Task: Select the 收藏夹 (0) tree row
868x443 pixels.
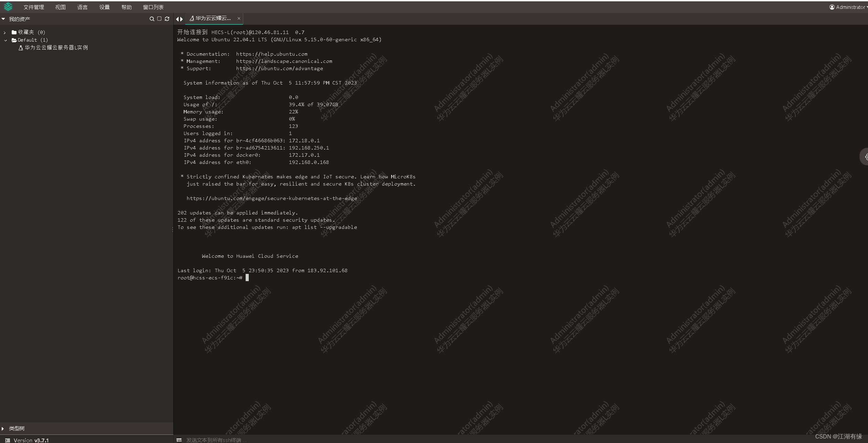Action: (28, 32)
